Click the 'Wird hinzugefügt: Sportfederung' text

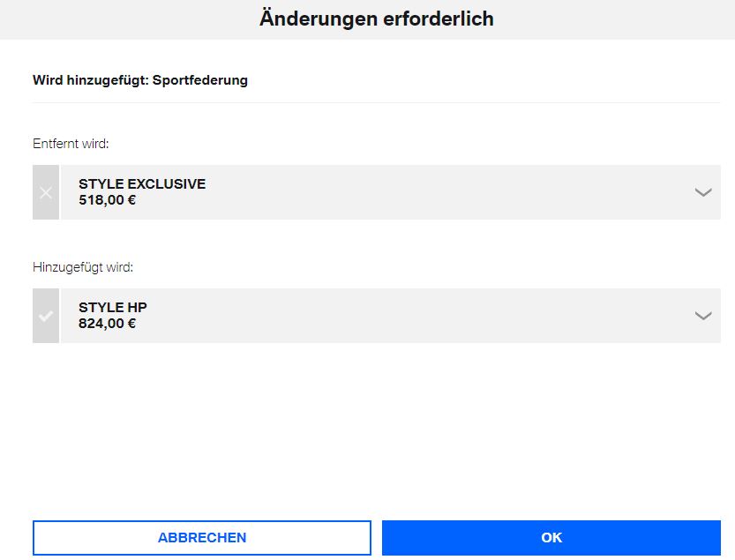click(140, 80)
